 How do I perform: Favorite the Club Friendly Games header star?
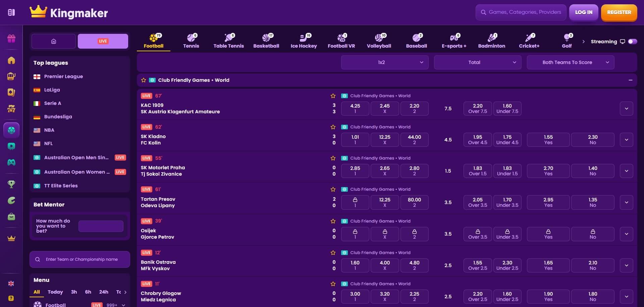143,80
